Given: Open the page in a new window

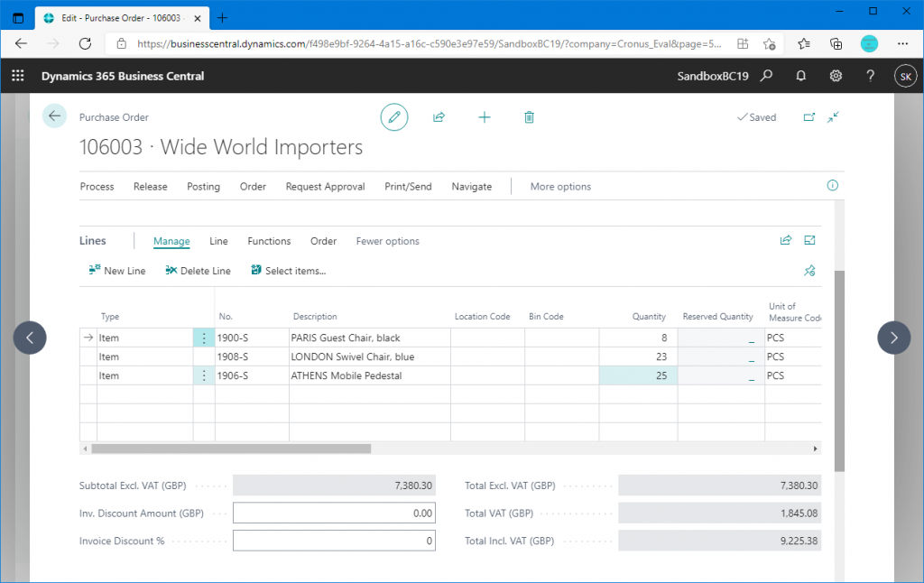Looking at the screenshot, I should [x=809, y=117].
